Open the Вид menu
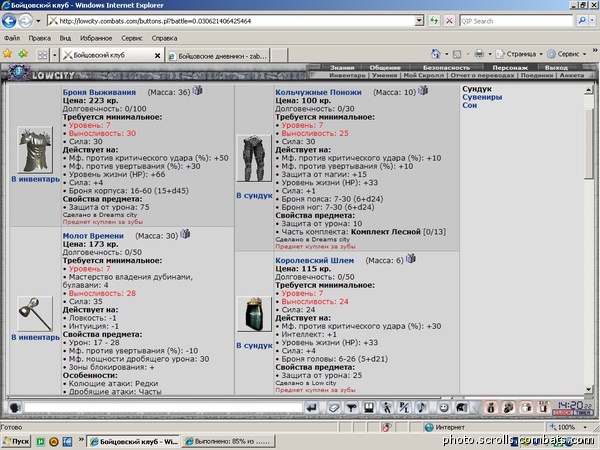This screenshot has width=600, height=450. click(65, 38)
